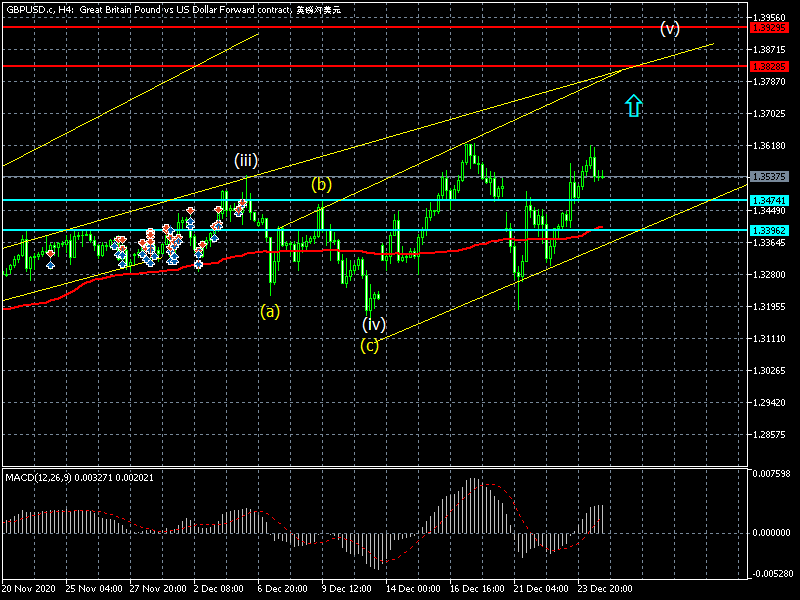Select the yellow (c) wave label
The image size is (800, 600).
point(369,346)
